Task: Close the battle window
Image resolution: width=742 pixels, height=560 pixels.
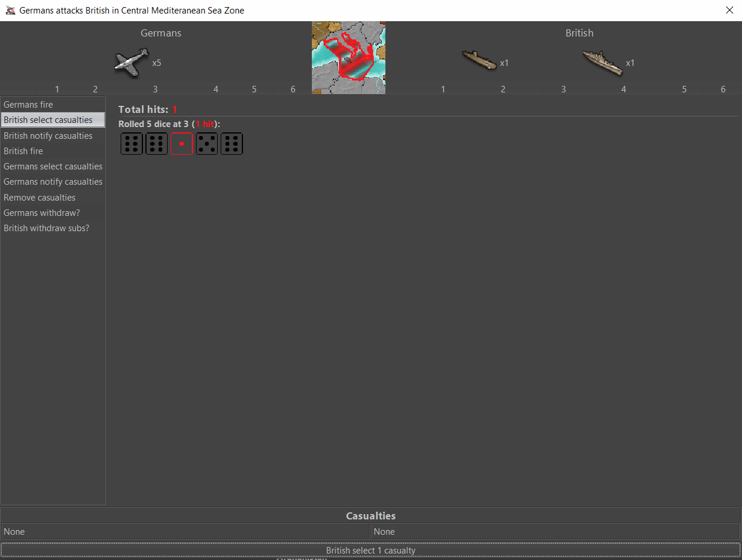Action: coord(730,11)
